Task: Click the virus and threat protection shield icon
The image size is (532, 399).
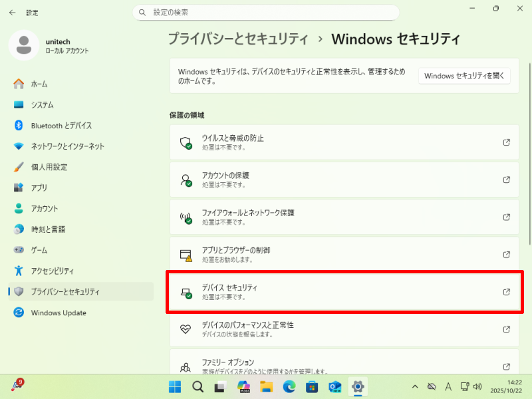Action: pyautogui.click(x=186, y=142)
